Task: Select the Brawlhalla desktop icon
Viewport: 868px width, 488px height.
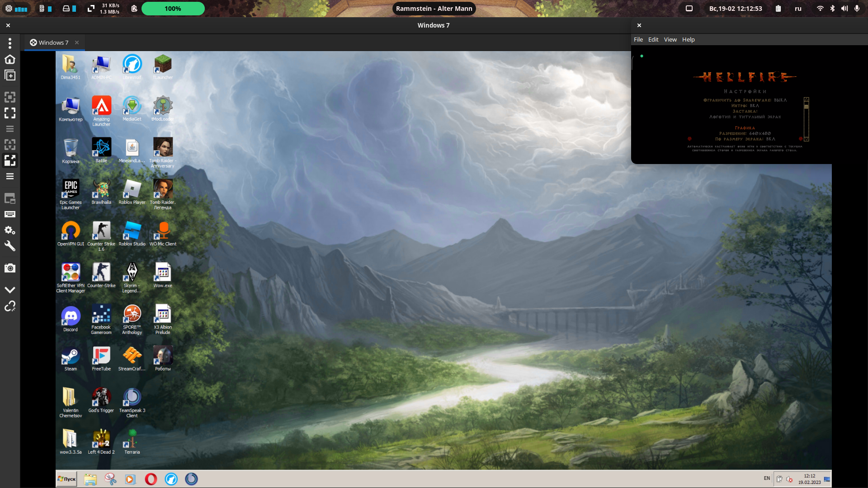Action: (x=101, y=192)
